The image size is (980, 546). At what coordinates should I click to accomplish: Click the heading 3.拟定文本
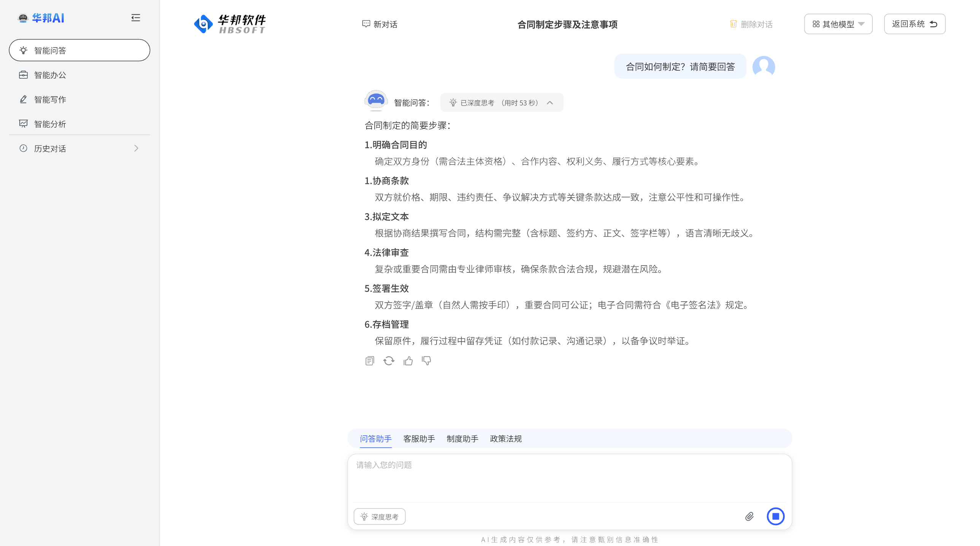coord(386,217)
